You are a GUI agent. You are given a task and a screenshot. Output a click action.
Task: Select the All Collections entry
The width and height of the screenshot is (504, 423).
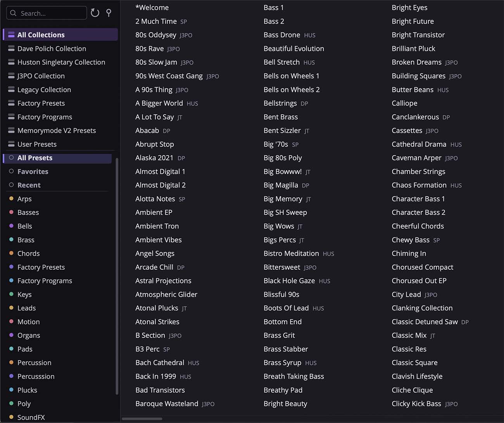(x=60, y=34)
